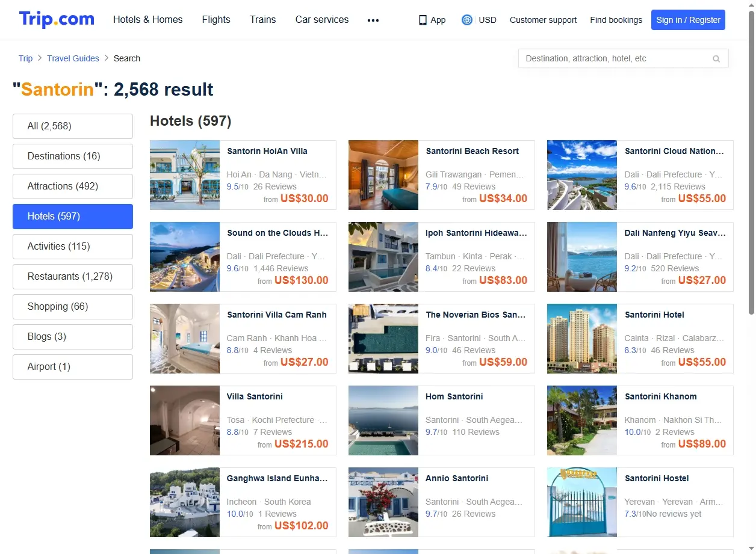Select the Airport (1) filter

[73, 367]
